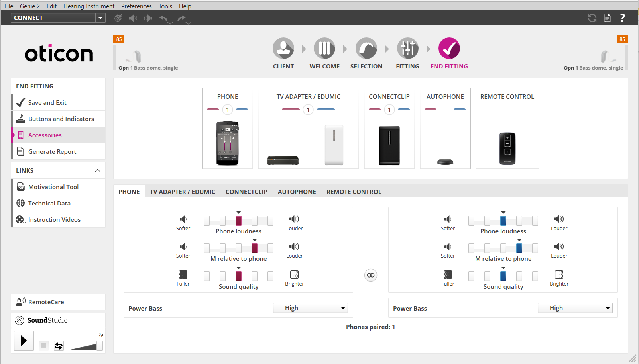Click the right Fuller sound quality icon
This screenshot has height=364, width=639.
pyautogui.click(x=448, y=274)
